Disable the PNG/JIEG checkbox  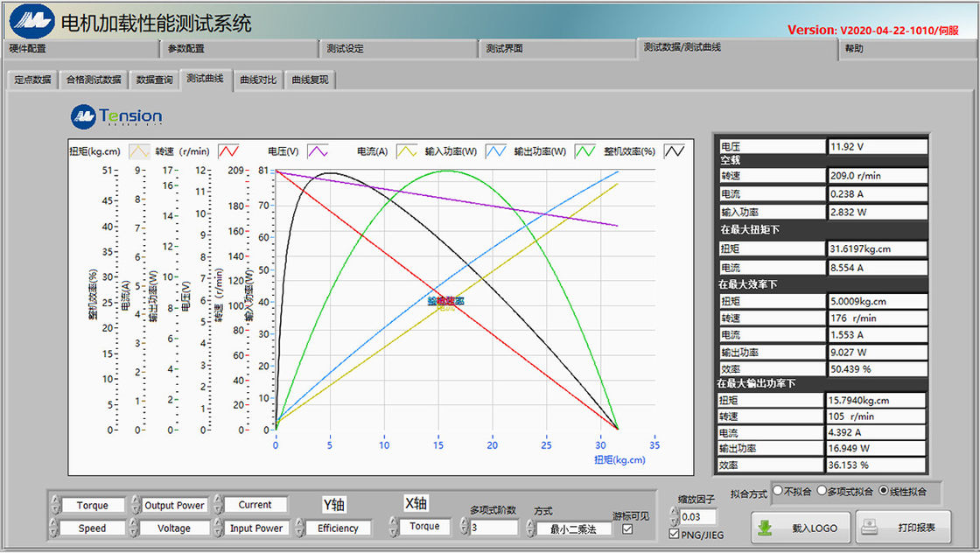[674, 533]
